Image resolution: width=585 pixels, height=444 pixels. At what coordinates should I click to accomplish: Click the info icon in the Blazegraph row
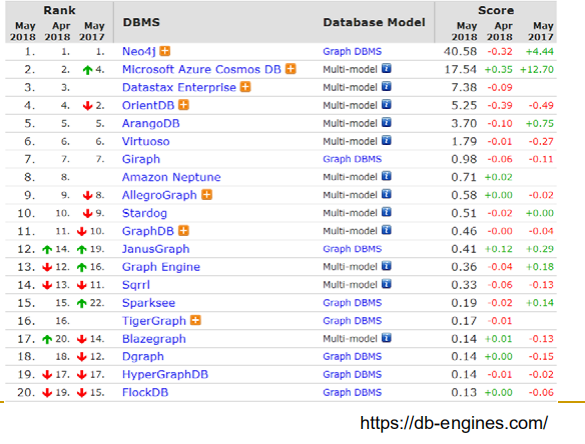(387, 338)
